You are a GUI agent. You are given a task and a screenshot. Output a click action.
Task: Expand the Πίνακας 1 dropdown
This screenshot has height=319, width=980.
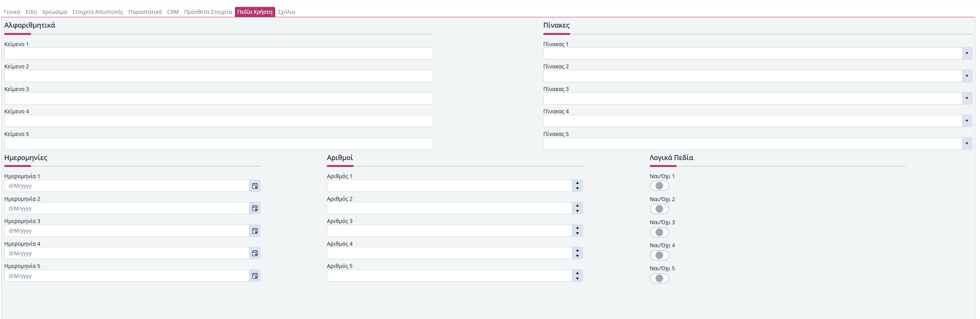[x=966, y=53]
